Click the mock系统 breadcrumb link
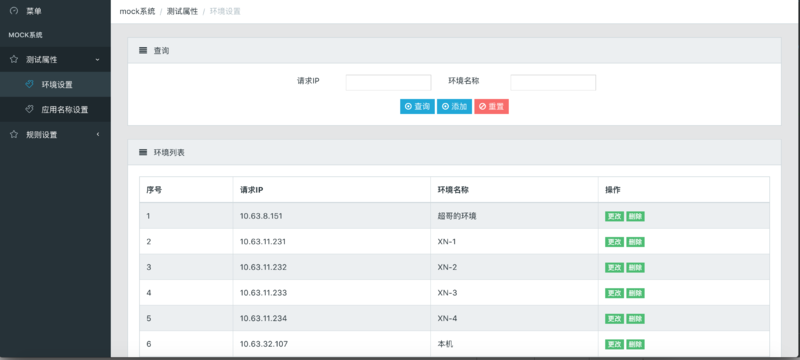The width and height of the screenshot is (800, 360). coord(137,11)
